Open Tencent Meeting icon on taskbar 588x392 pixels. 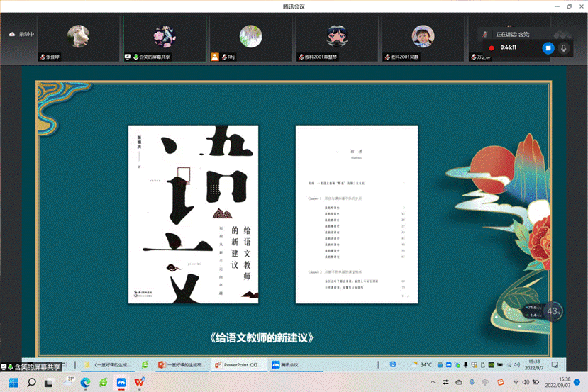[121, 382]
